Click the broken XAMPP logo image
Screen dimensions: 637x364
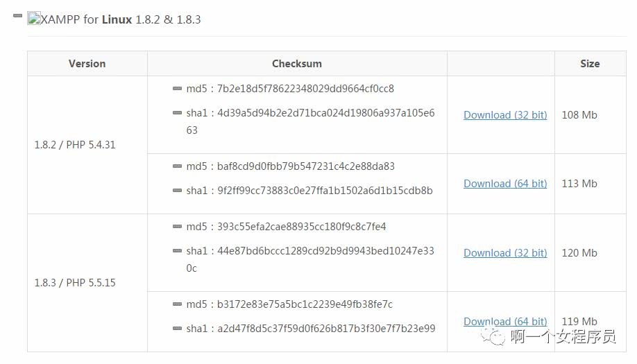point(34,19)
